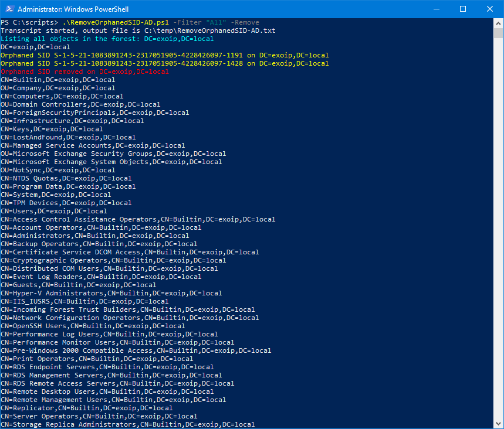
Task: Click the 'OU=NotSync' line
Action: (58, 170)
